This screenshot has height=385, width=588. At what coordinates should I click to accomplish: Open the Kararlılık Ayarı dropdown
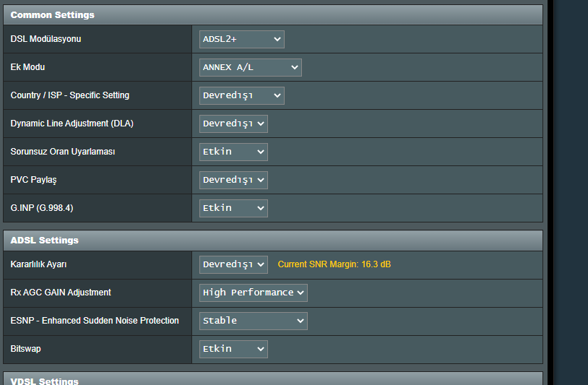click(x=233, y=264)
